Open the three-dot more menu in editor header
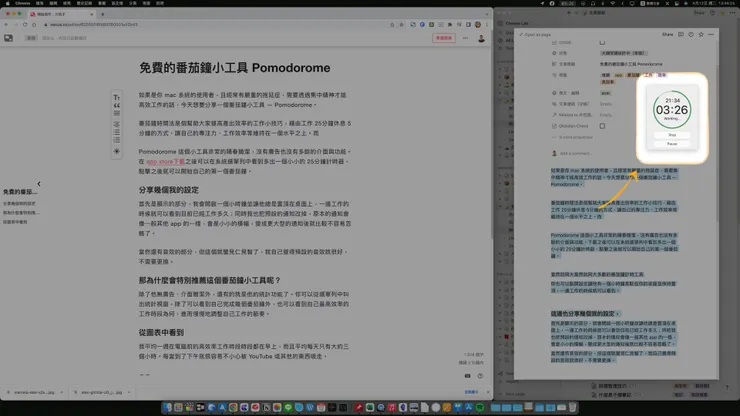 coord(465,38)
